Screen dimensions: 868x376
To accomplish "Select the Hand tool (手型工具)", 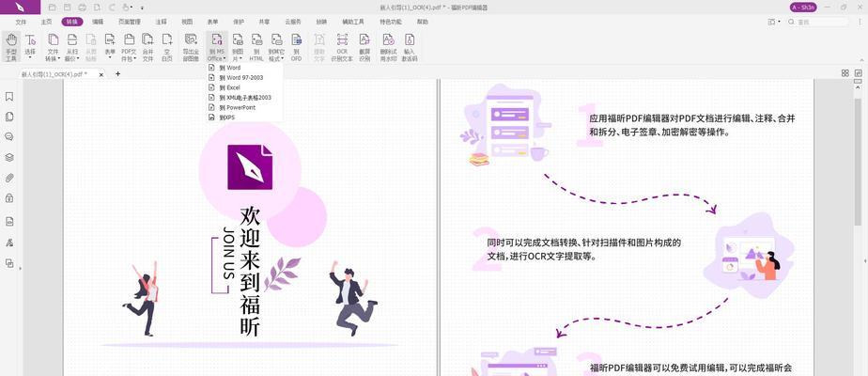I will (11, 46).
